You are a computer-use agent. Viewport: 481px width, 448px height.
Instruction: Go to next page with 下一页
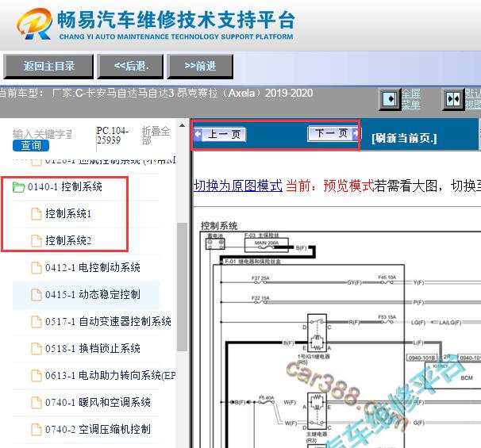pos(333,133)
